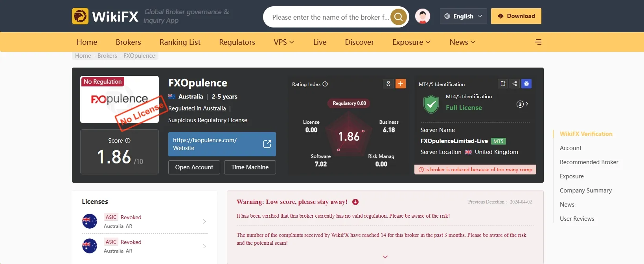Click Home in the breadcrumb

point(83,56)
